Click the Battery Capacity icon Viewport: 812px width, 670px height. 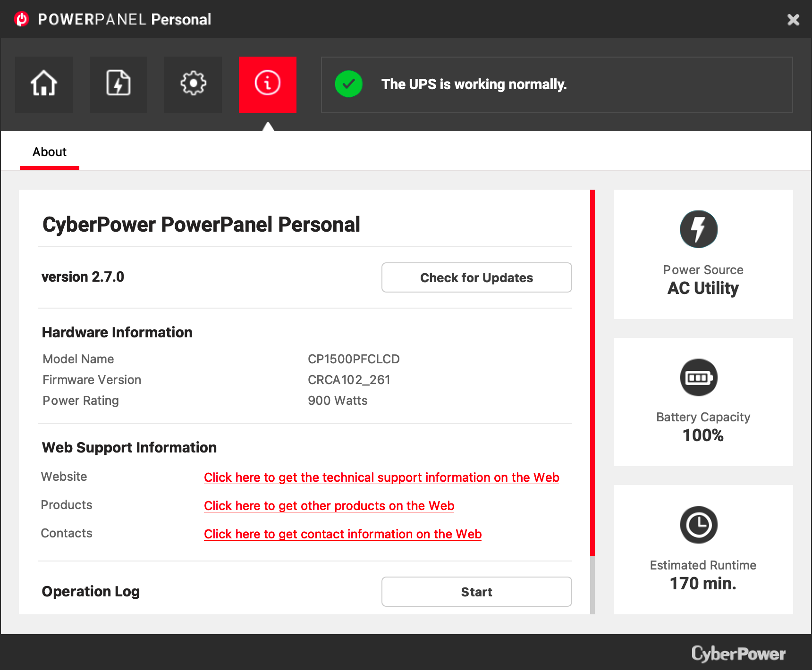(x=698, y=377)
